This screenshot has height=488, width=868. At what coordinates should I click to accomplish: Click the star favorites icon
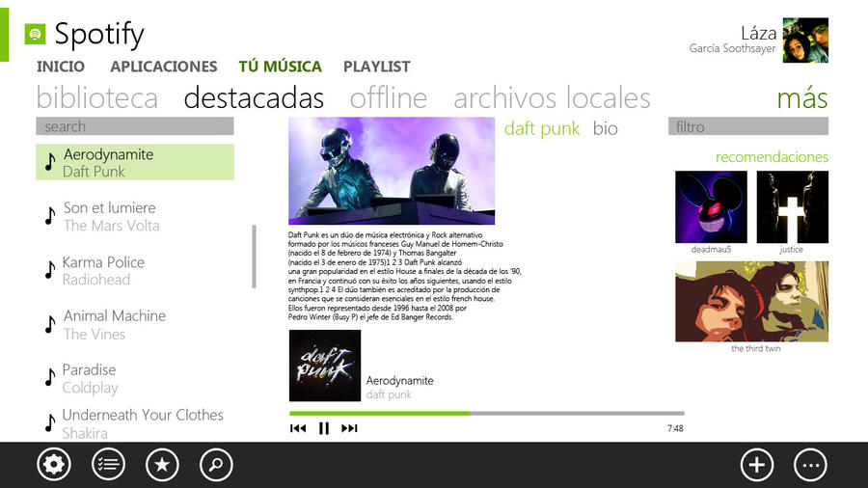click(x=162, y=464)
